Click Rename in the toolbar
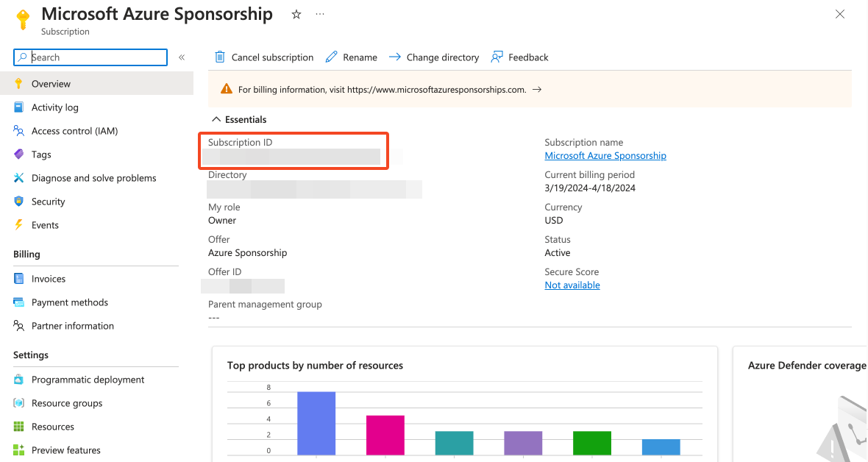The image size is (868, 462). coord(360,57)
